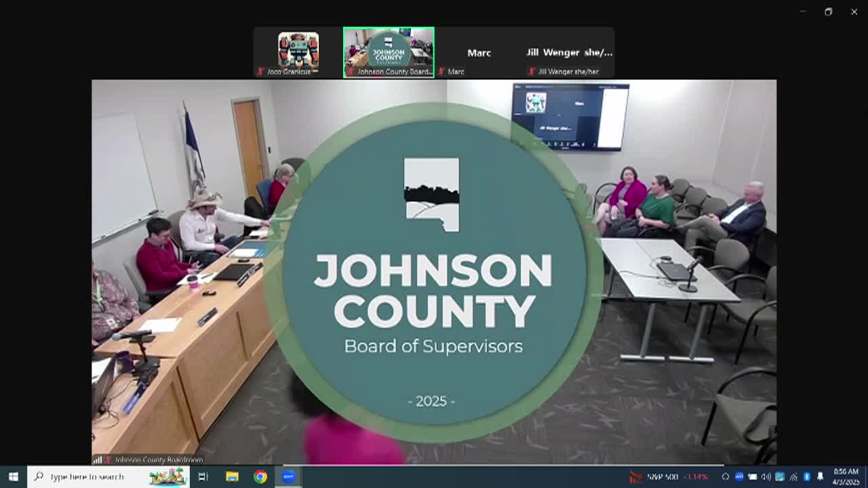Image resolution: width=868 pixels, height=488 pixels.
Task: Click muted mic icon on Johnson County Board tile
Action: click(x=351, y=71)
